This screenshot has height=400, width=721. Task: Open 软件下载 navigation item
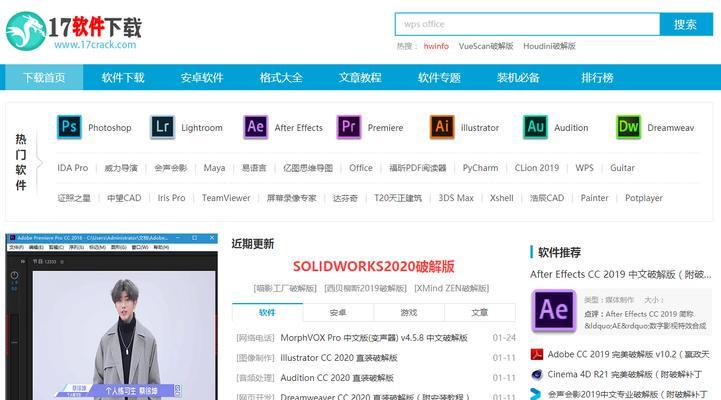pyautogui.click(x=123, y=77)
